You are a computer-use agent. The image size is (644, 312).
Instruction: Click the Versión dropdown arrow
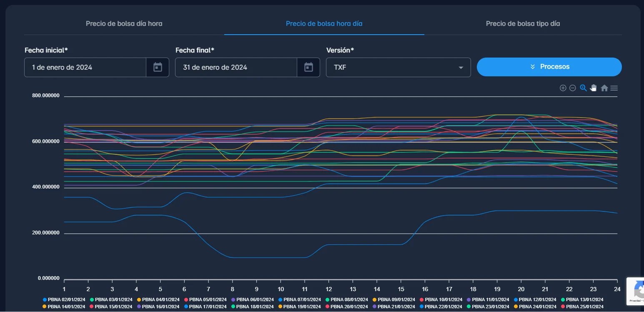point(461,68)
